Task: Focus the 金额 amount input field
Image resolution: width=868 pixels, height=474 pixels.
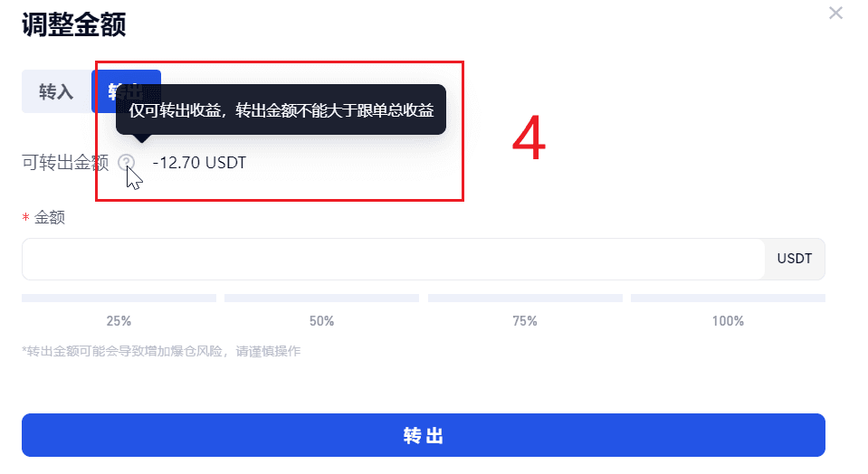Action: pos(394,260)
